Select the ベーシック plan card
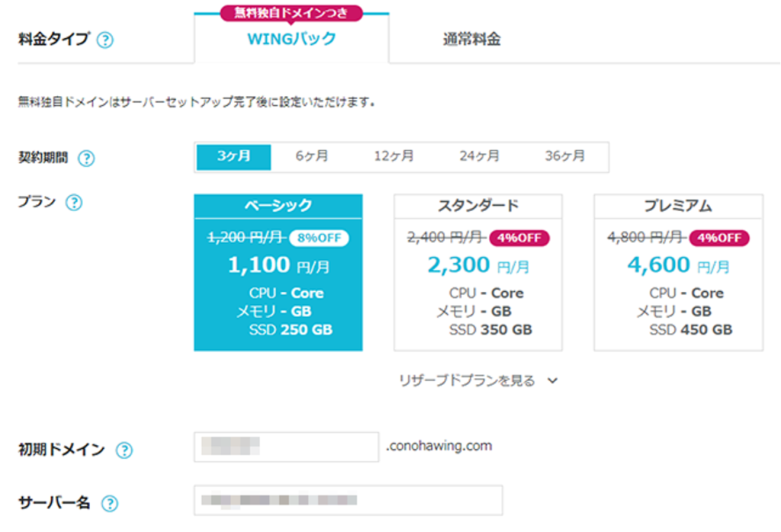The width and height of the screenshot is (781, 532). [x=278, y=272]
